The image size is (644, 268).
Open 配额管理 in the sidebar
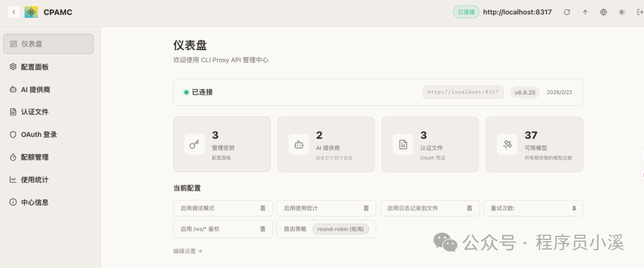[x=48, y=157]
